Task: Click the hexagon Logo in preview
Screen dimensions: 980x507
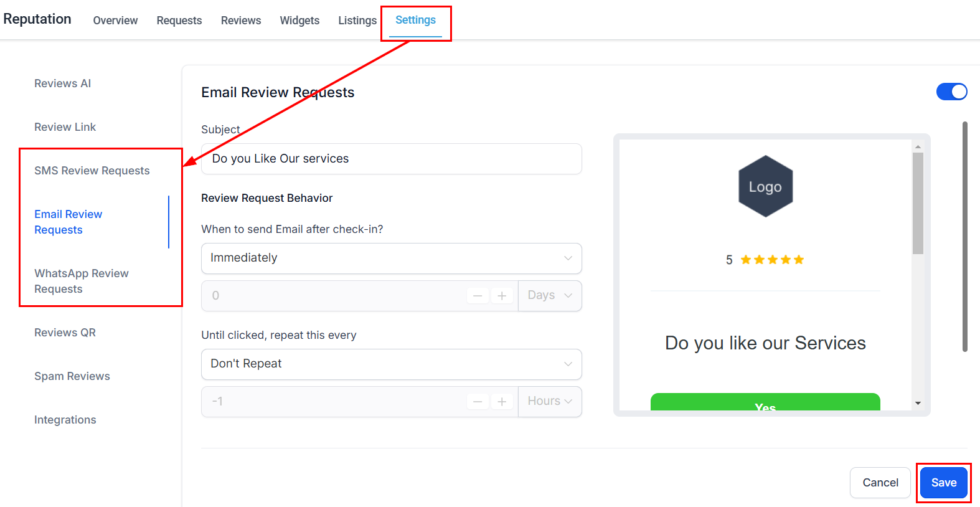Action: tap(765, 186)
